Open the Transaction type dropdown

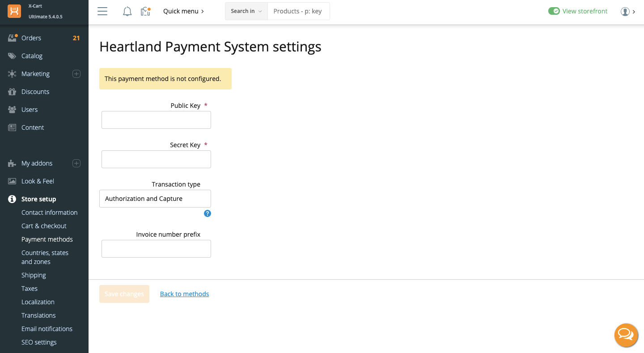coord(155,199)
